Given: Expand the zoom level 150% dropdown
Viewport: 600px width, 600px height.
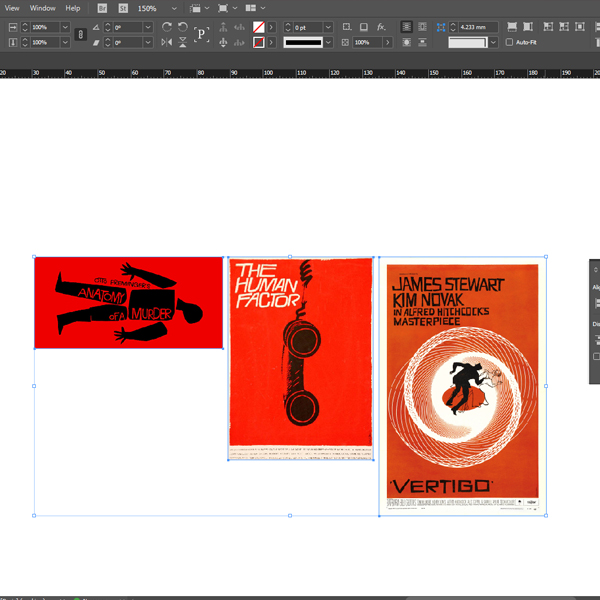Looking at the screenshot, I should (x=176, y=8).
